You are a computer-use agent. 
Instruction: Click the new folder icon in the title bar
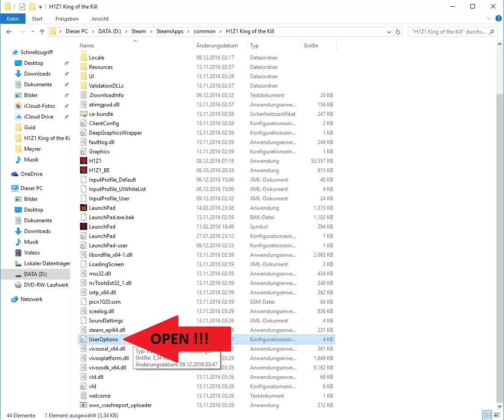tap(32, 6)
